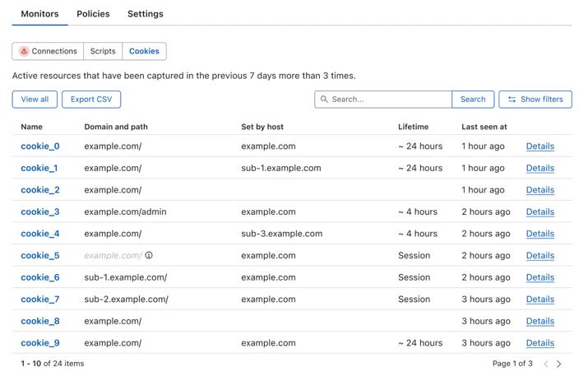Click ~ 24 hours lifetime in cookie_9 row

(420, 342)
